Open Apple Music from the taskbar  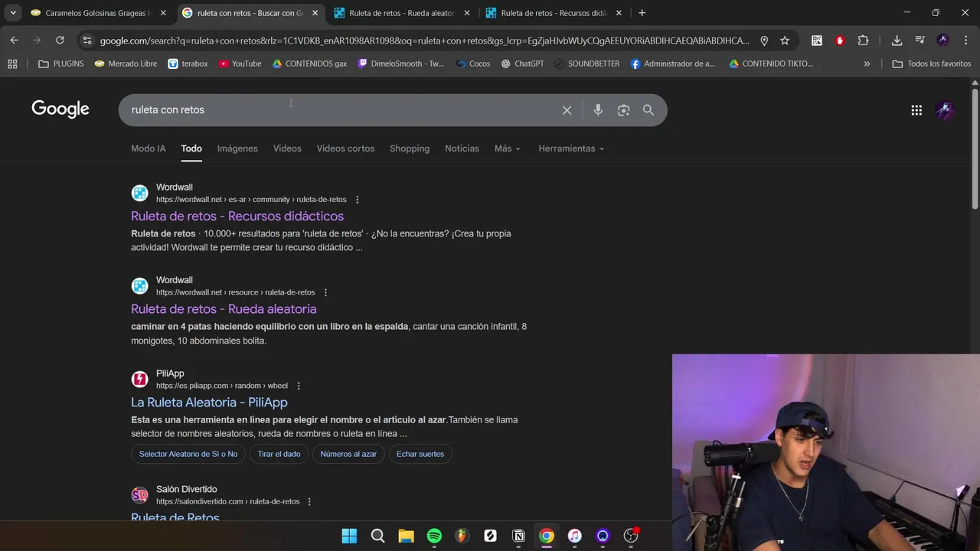click(574, 536)
